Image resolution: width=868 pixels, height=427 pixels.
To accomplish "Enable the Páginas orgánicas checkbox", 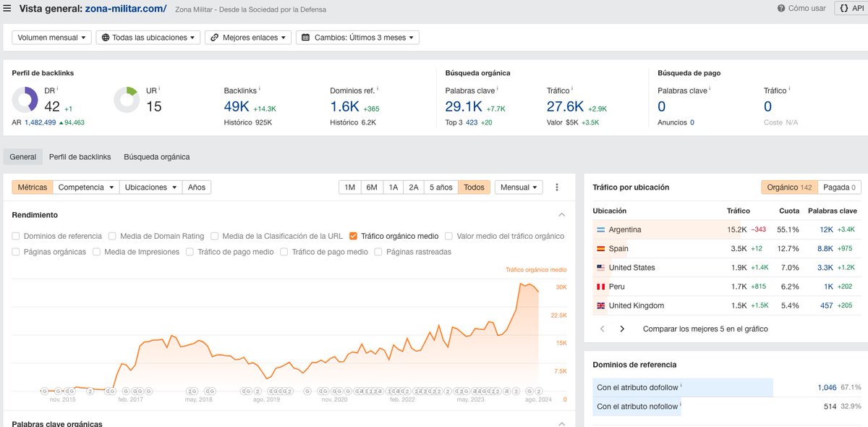I will (16, 252).
